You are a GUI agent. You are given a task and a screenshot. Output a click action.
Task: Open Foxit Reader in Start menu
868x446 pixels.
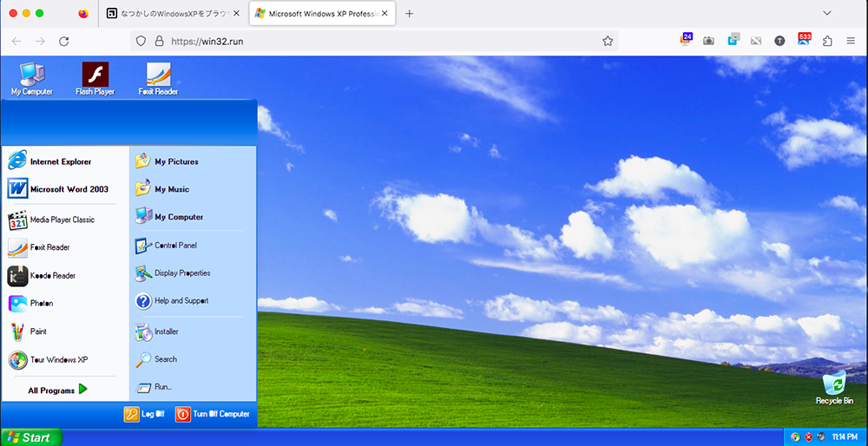tap(65, 247)
